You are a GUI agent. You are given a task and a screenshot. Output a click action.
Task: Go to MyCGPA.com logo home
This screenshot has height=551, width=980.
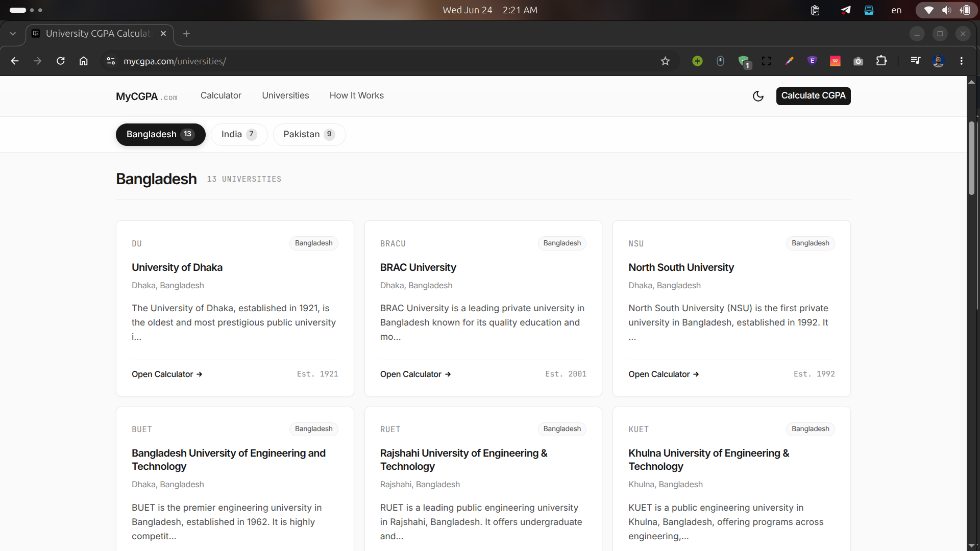coord(146,96)
